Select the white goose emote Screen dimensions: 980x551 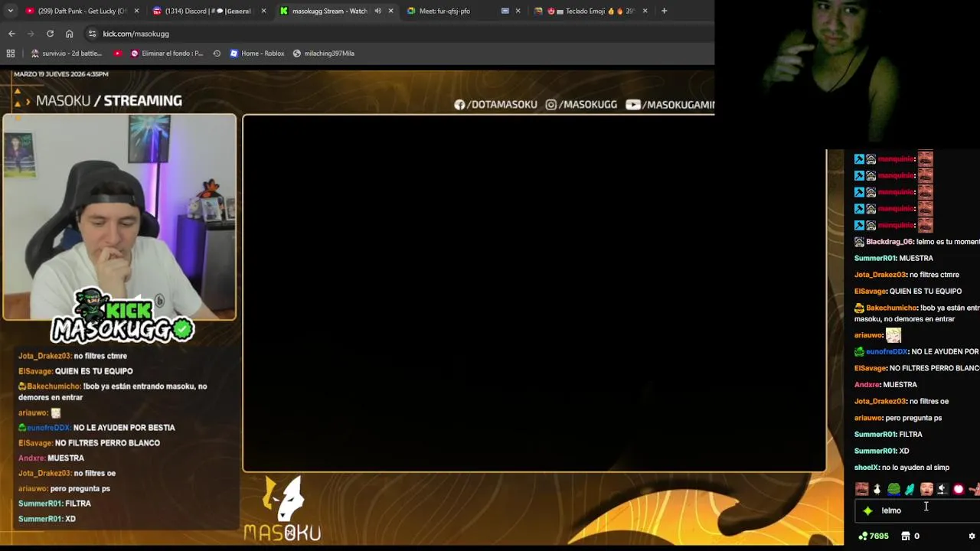[877, 489]
